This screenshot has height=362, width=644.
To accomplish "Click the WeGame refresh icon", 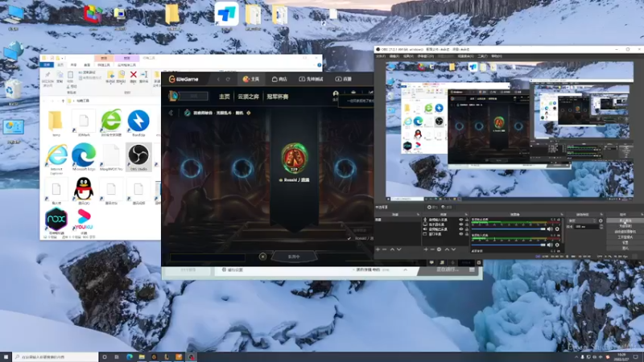I will click(228, 79).
